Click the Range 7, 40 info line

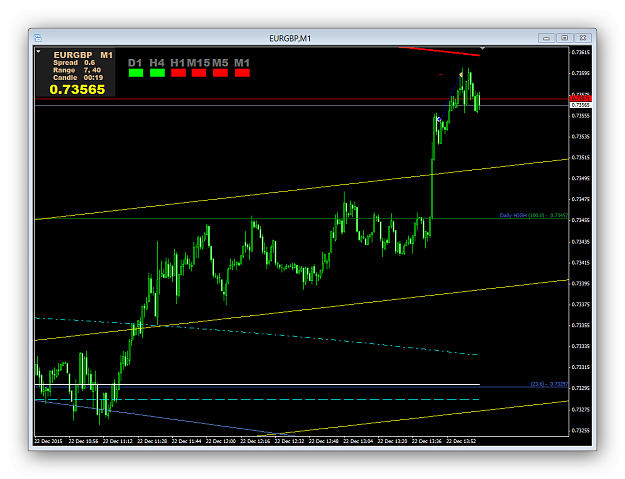point(77,70)
